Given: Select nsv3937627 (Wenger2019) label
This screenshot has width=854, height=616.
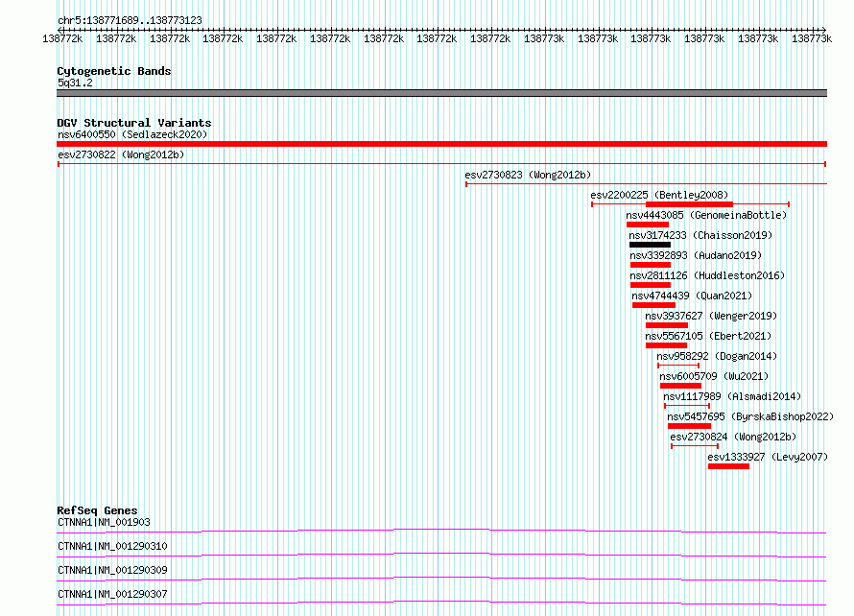Looking at the screenshot, I should (711, 316).
